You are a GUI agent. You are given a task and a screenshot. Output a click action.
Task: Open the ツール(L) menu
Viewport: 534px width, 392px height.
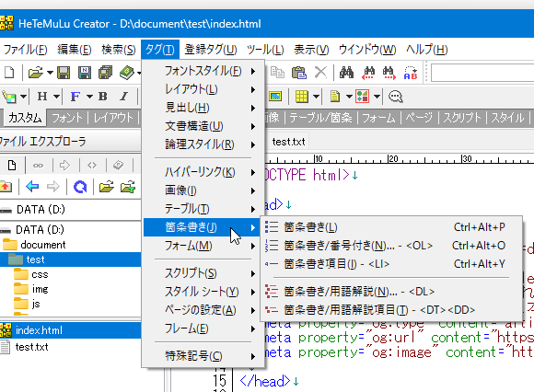pos(265,50)
